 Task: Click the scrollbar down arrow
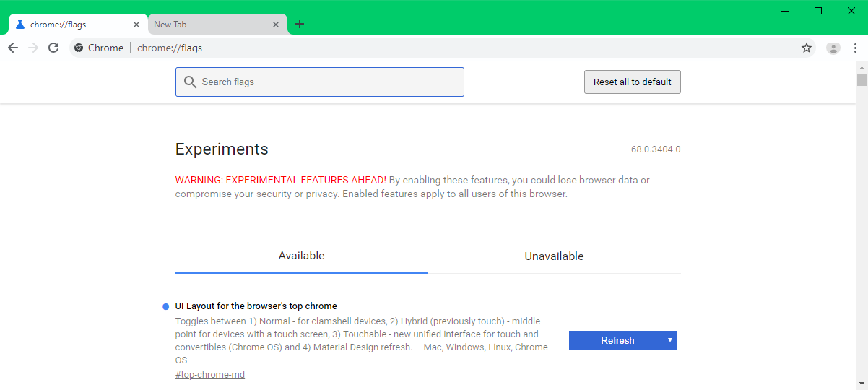[x=861, y=383]
